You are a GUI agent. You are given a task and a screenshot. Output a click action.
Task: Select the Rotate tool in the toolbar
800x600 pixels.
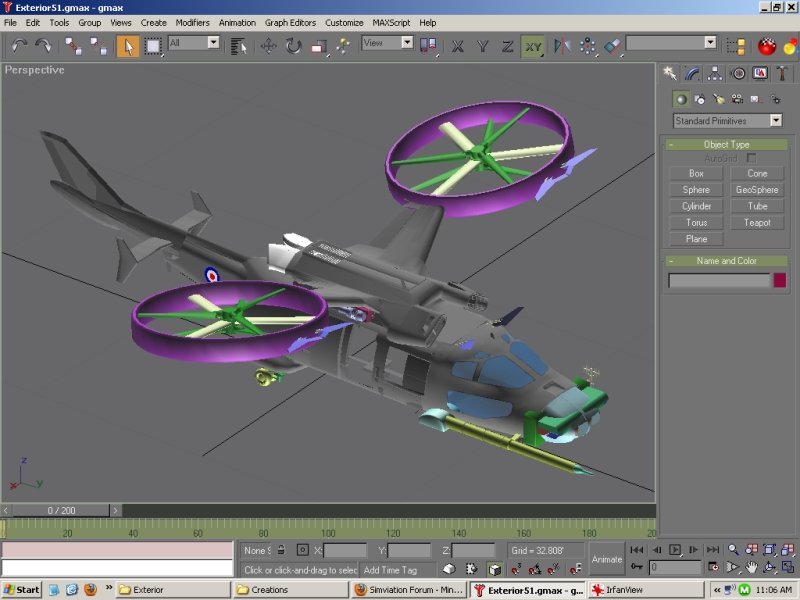[x=294, y=45]
